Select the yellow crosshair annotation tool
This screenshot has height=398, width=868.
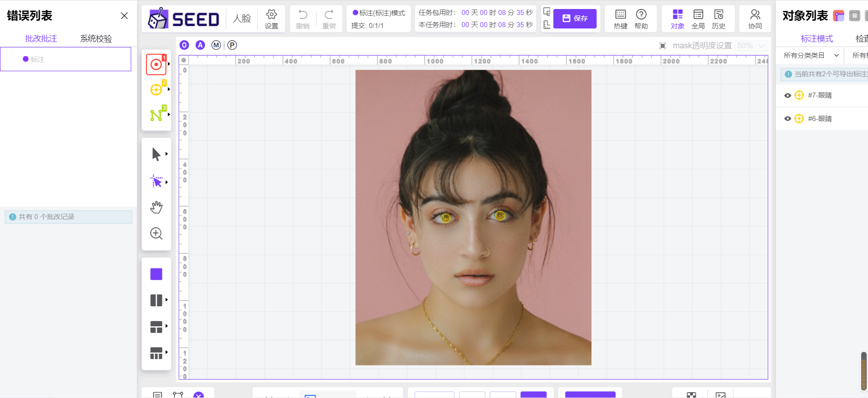coord(156,89)
